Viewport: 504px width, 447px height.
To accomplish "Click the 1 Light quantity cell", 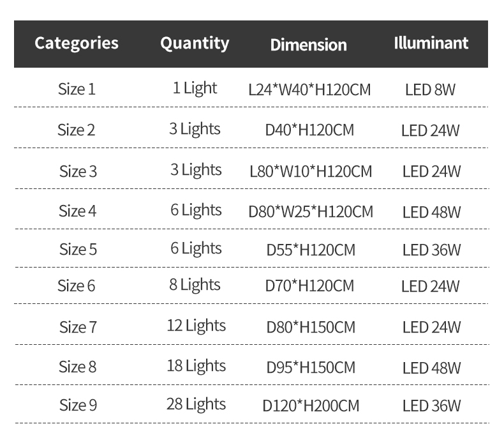I will [x=195, y=89].
